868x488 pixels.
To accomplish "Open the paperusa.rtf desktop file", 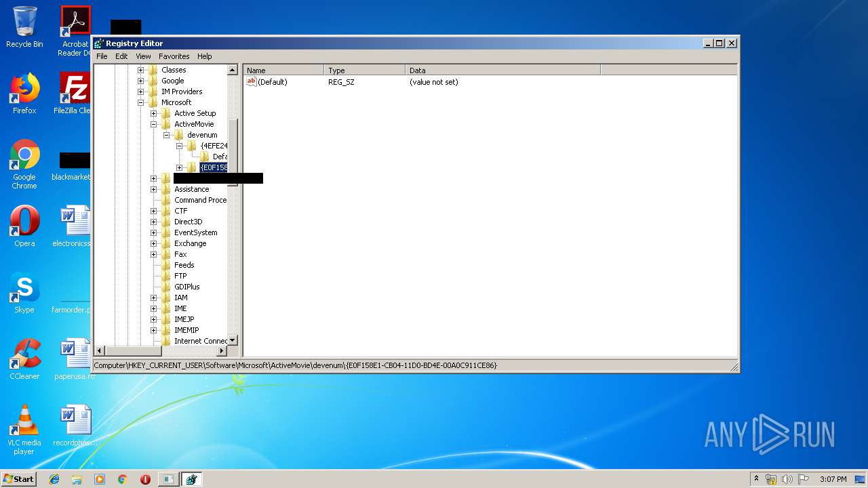I will tap(75, 359).
